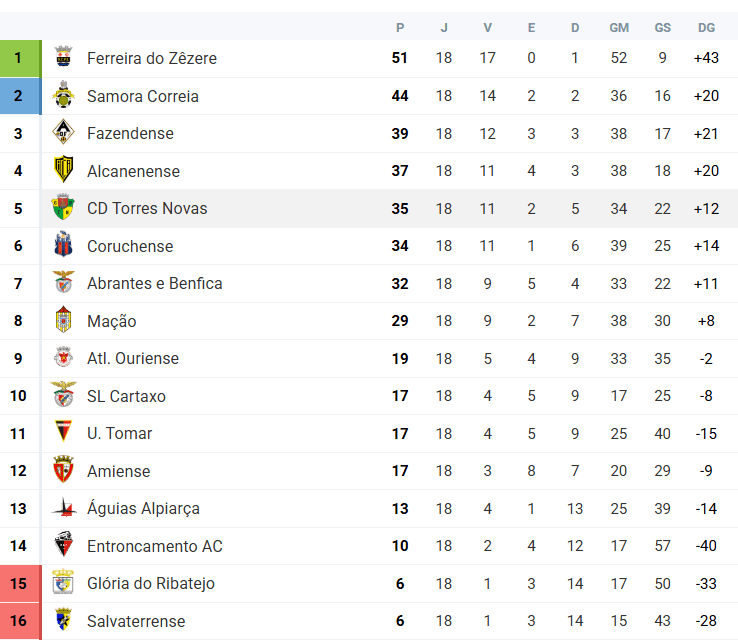Screen dimensions: 738x641
Task: Click the Ferreira do Zêzere club crest
Action: tap(64, 57)
